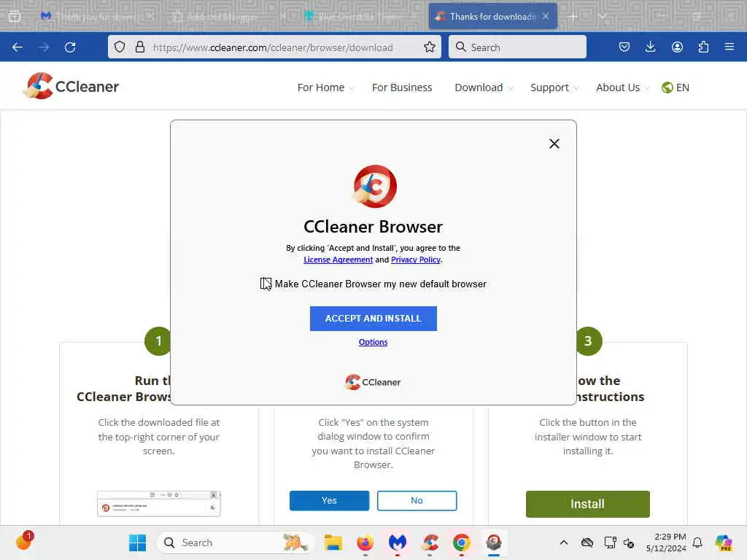Open the Firefox View icon
The image size is (747, 560).
[x=15, y=17]
